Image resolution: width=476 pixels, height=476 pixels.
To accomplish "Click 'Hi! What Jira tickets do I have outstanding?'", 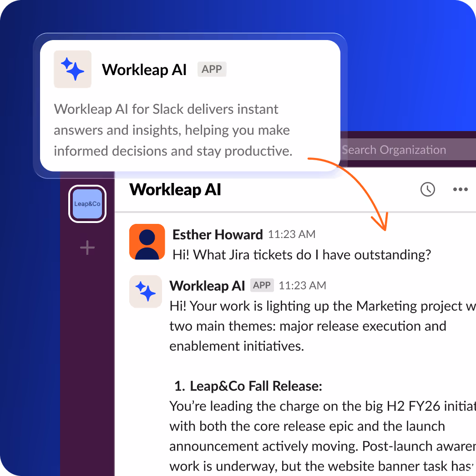I will click(x=302, y=255).
